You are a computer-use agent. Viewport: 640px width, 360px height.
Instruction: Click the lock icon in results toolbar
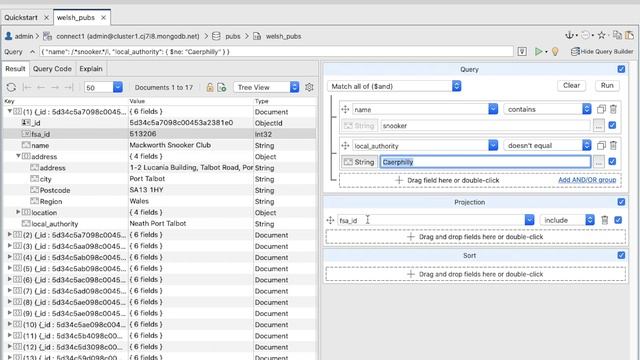pyautogui.click(x=210, y=87)
